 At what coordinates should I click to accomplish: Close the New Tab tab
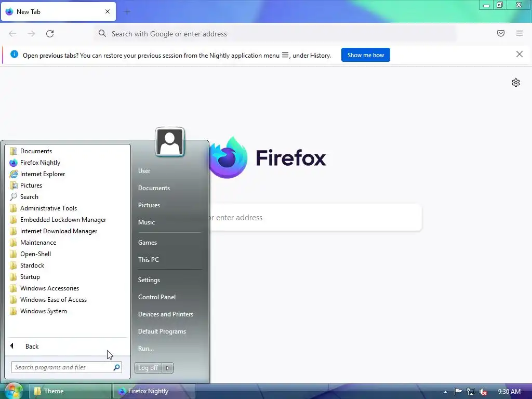tap(108, 11)
